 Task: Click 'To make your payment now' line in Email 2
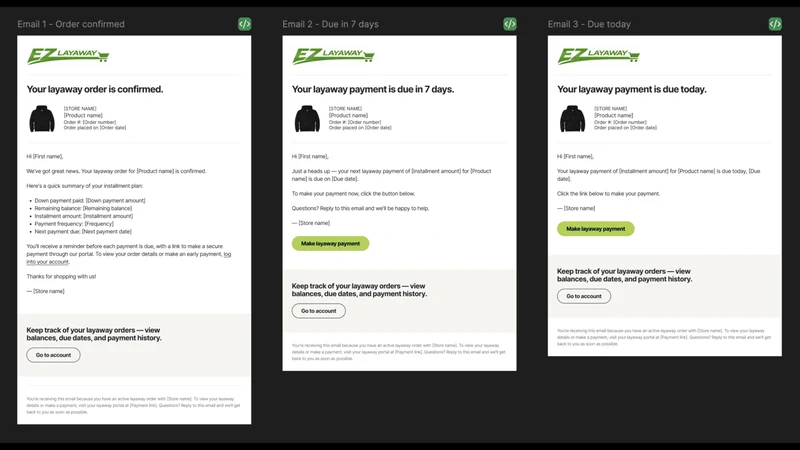353,194
